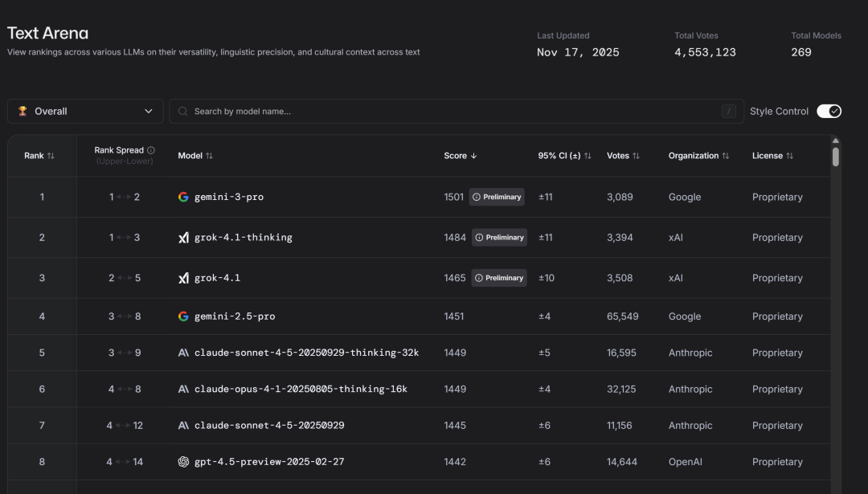Screen dimensions: 868x494
Task: Click the Preliminary badge in the row with score 1465
Action: point(499,278)
